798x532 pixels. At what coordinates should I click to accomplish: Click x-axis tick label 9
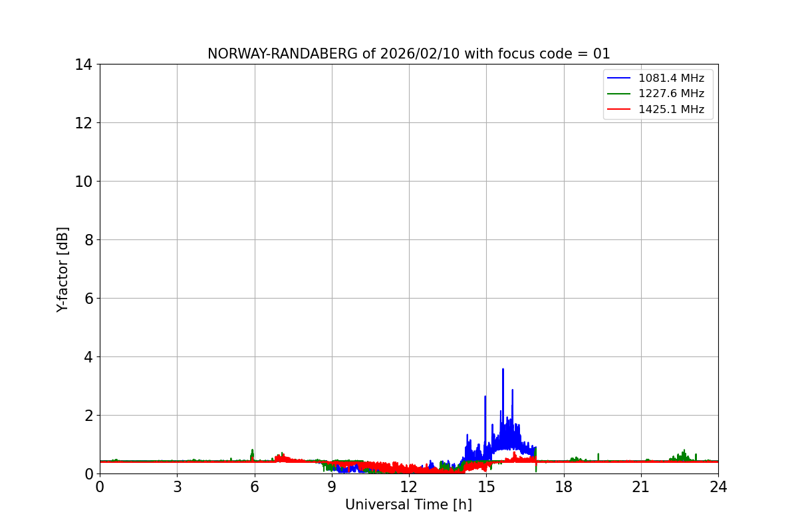click(332, 487)
